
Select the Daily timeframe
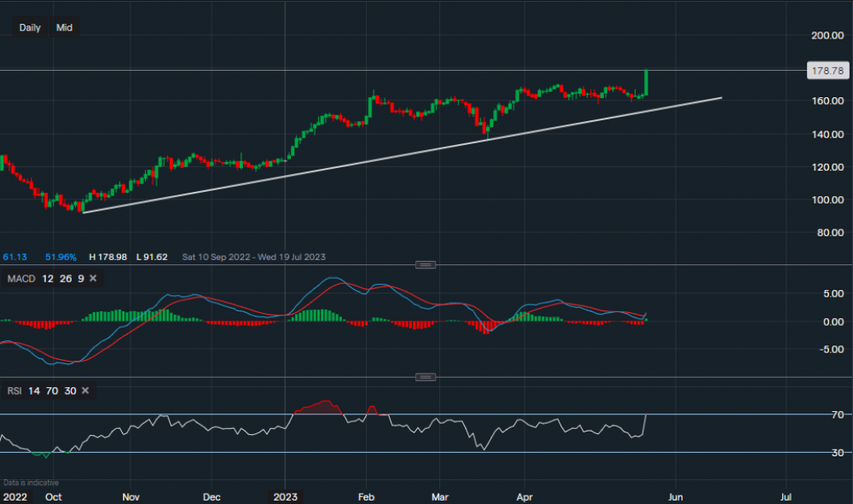click(x=29, y=27)
